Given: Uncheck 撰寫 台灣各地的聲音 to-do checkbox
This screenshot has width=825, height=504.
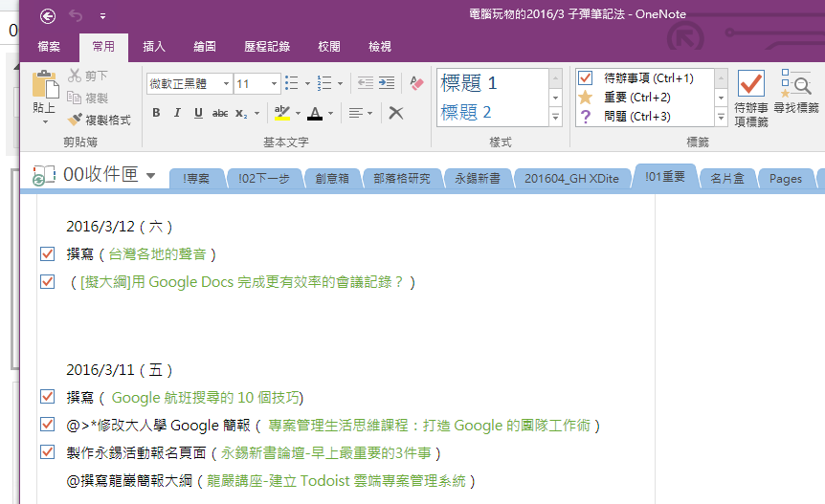Looking at the screenshot, I should [x=47, y=254].
